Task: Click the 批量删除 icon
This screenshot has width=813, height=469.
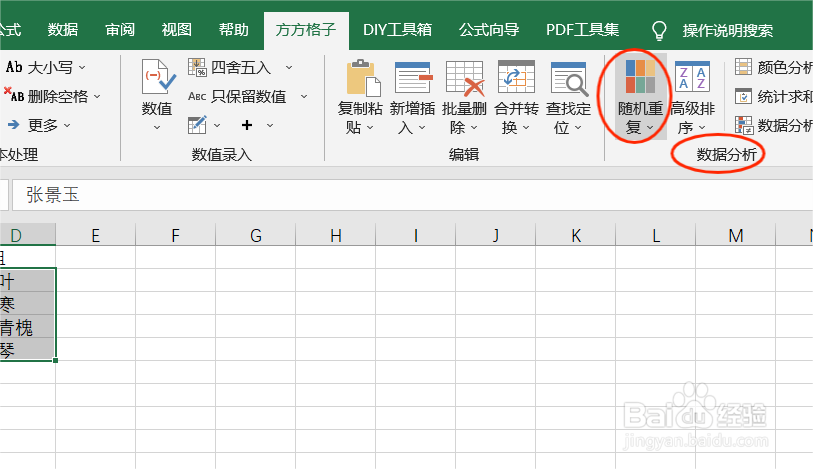Action: point(465,78)
